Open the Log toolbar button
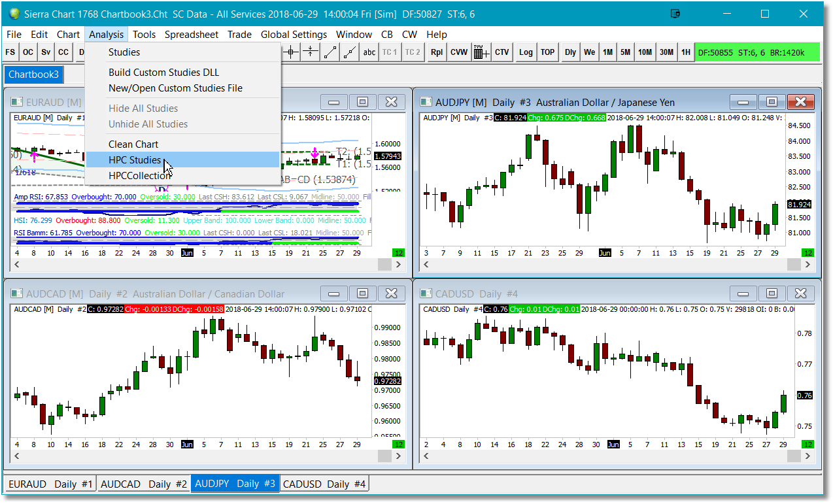Image resolution: width=833 pixels, height=504 pixels. pos(526,52)
